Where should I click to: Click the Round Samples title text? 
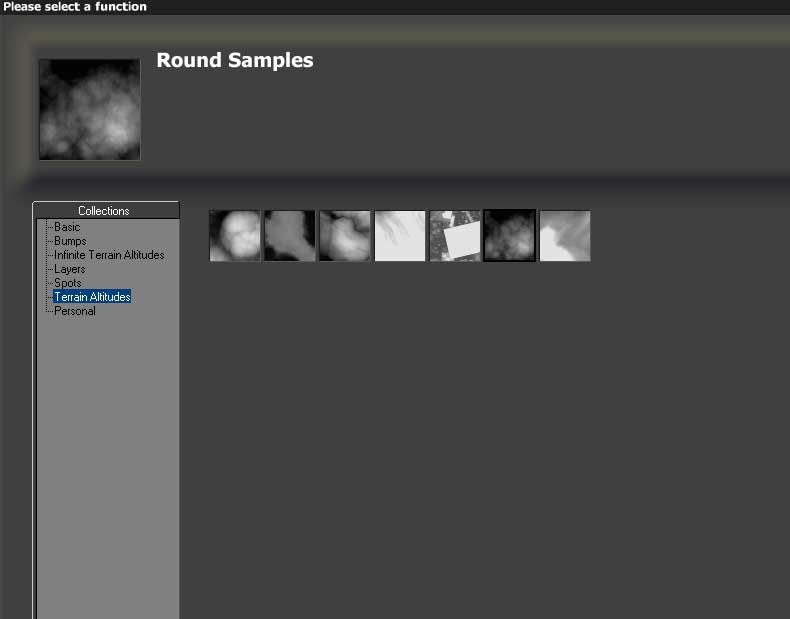pos(234,60)
